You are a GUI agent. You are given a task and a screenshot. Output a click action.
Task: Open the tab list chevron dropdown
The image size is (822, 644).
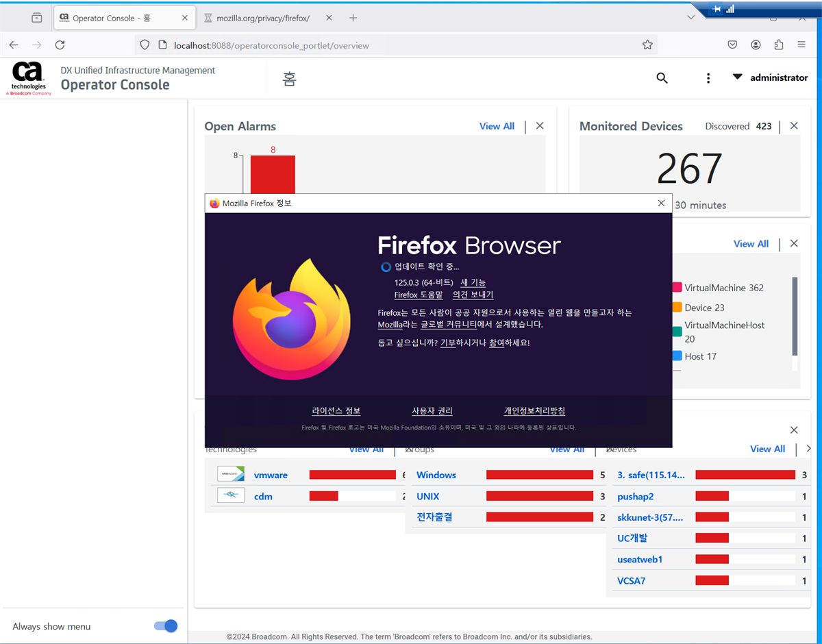(690, 17)
